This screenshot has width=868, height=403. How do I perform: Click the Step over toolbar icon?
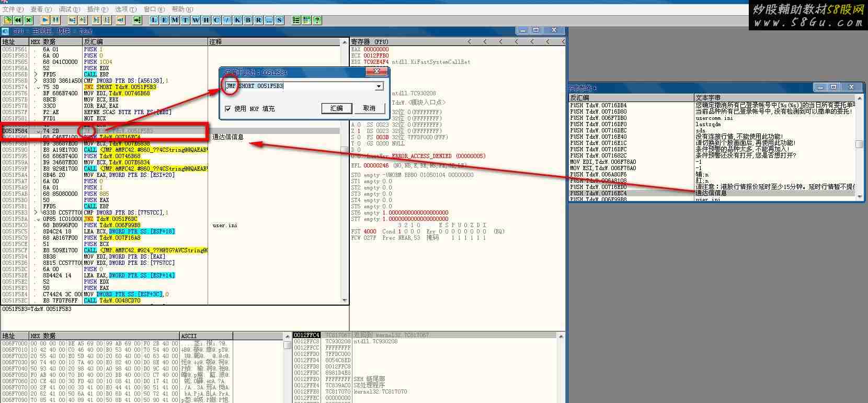click(83, 20)
